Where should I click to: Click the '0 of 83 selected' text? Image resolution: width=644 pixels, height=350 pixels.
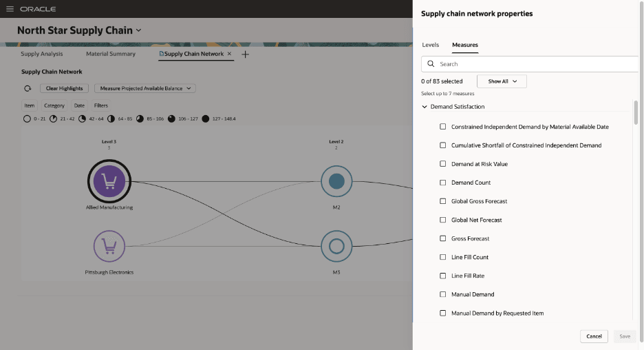pyautogui.click(x=442, y=81)
